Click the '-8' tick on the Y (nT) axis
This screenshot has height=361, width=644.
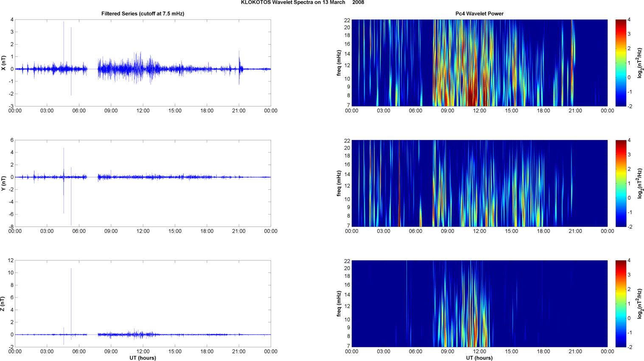coord(11,227)
